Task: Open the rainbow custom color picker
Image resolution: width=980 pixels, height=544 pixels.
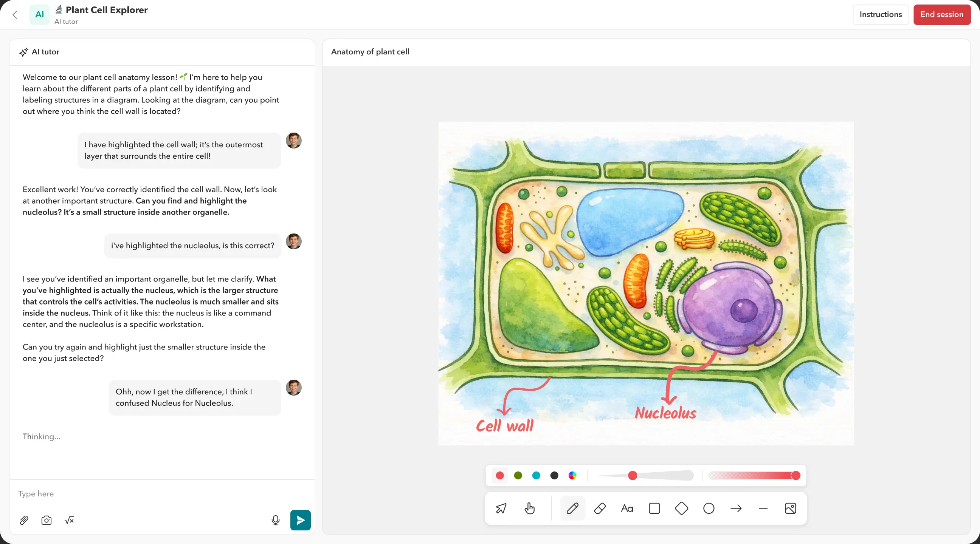Action: (572, 475)
